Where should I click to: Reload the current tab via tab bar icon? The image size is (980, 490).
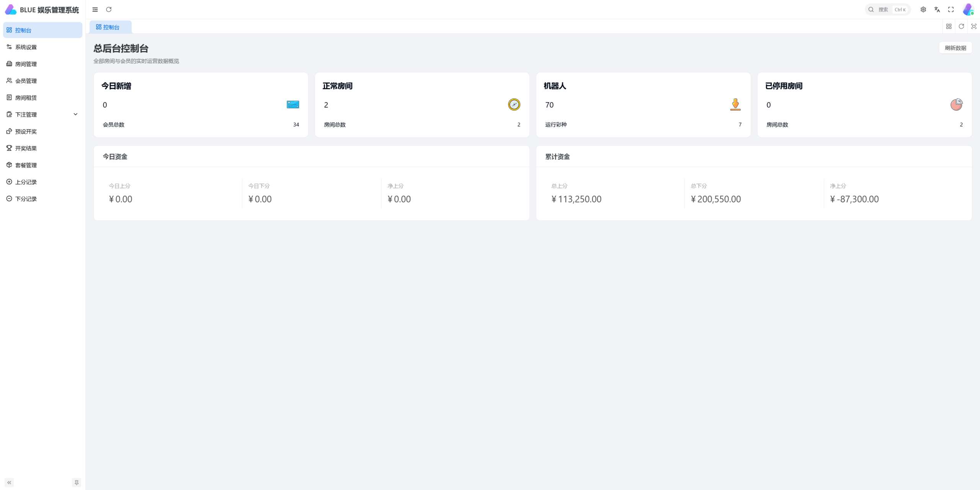tap(961, 26)
